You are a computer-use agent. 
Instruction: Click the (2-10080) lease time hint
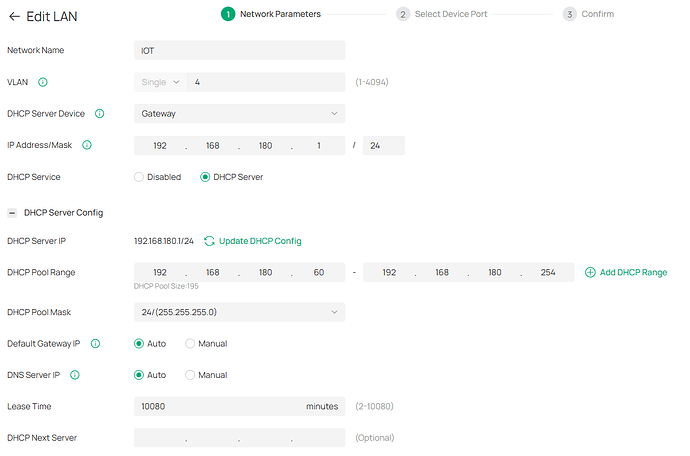pos(374,406)
